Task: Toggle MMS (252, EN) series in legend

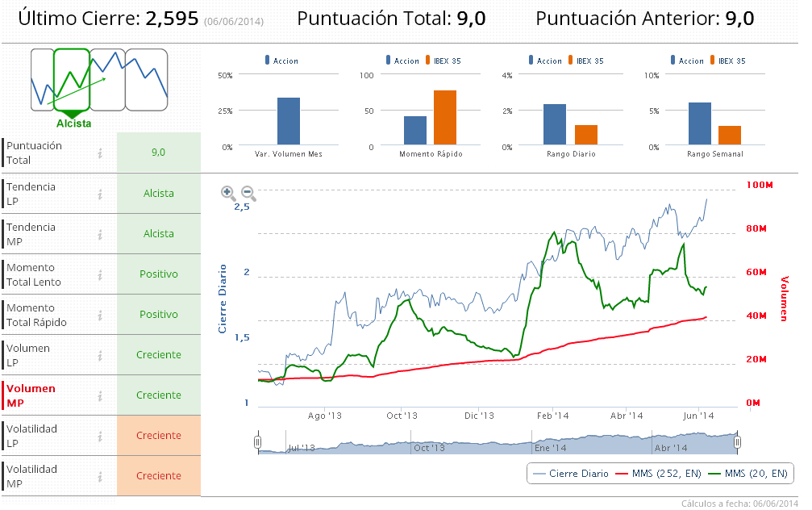Action: [659, 473]
